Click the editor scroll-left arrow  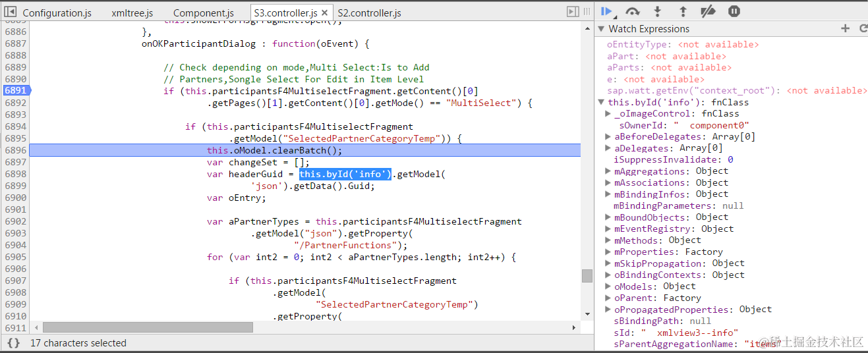pyautogui.click(x=36, y=327)
